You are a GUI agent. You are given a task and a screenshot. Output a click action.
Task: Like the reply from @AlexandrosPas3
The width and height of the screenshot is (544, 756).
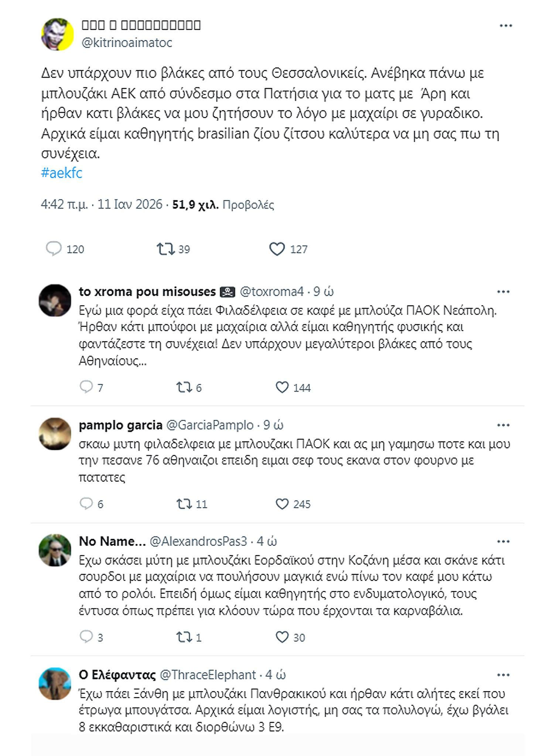point(282,637)
